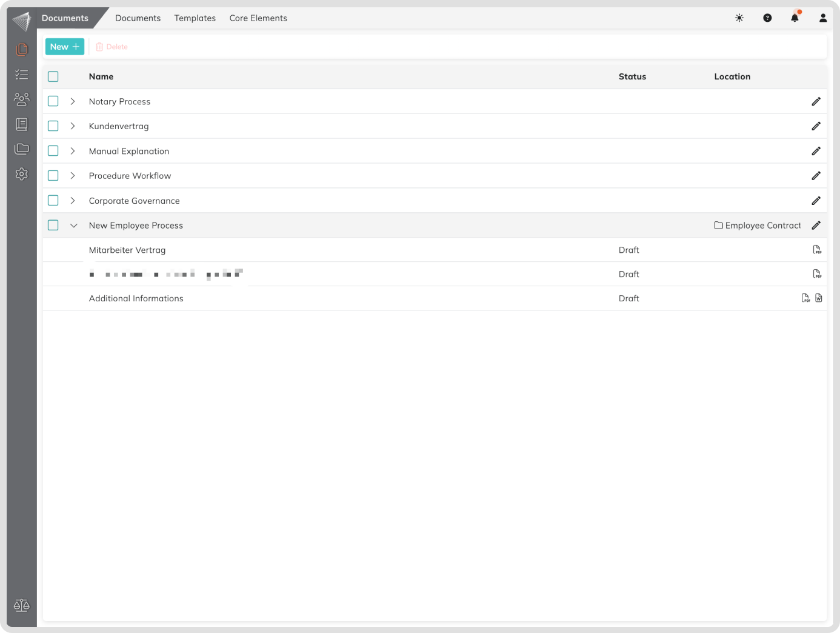Viewport: 840px width, 633px height.
Task: Edit Notary Process with pencil icon
Action: [816, 101]
